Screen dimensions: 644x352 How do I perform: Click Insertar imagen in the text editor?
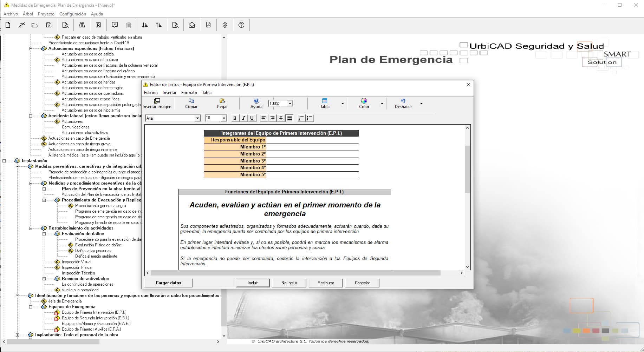157,104
